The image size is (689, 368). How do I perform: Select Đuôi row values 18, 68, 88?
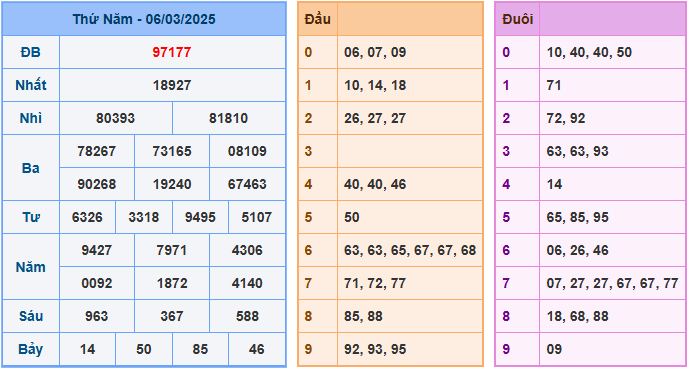(x=578, y=316)
